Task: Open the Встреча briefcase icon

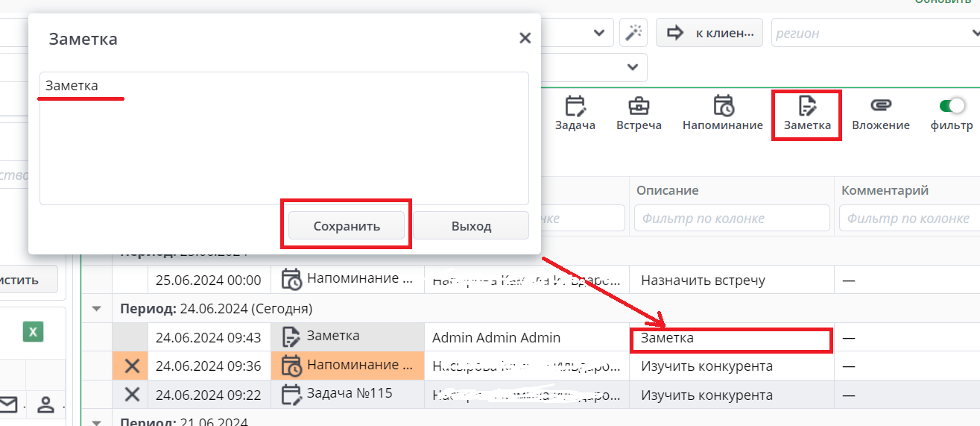Action: [x=639, y=107]
